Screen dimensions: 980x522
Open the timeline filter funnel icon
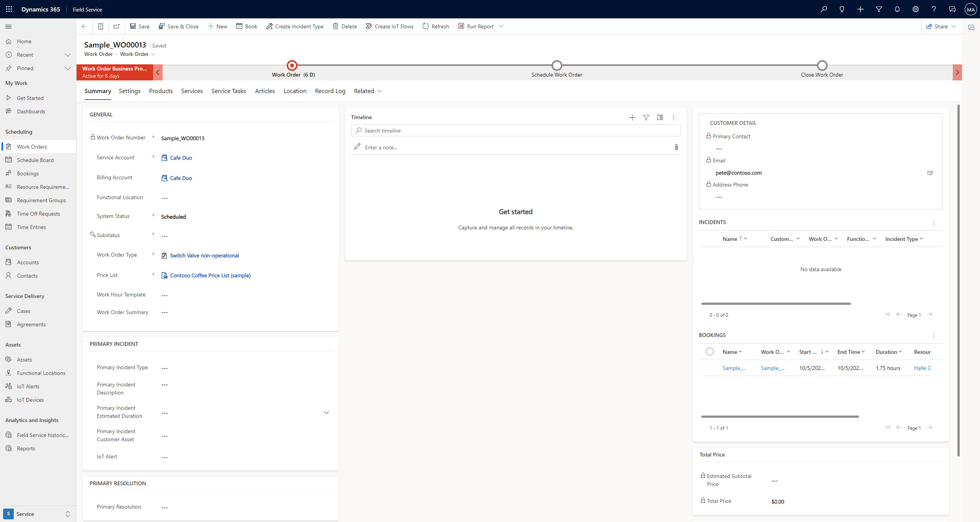click(646, 118)
